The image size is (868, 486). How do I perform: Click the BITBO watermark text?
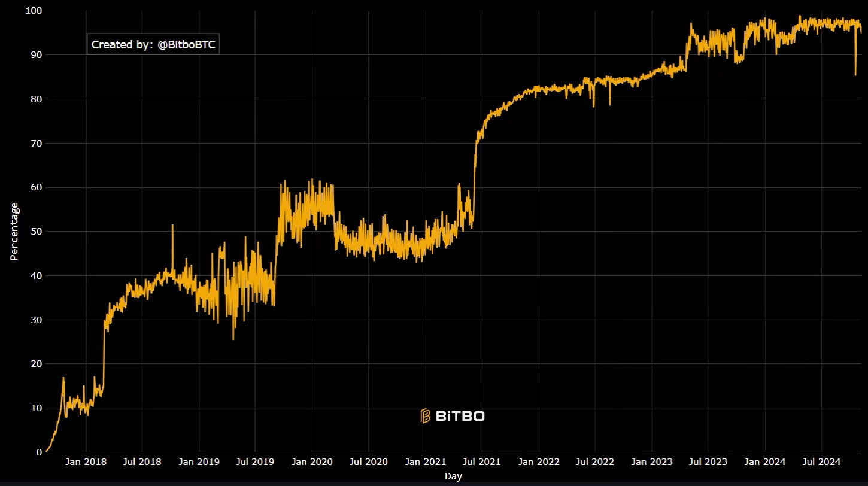(x=460, y=416)
